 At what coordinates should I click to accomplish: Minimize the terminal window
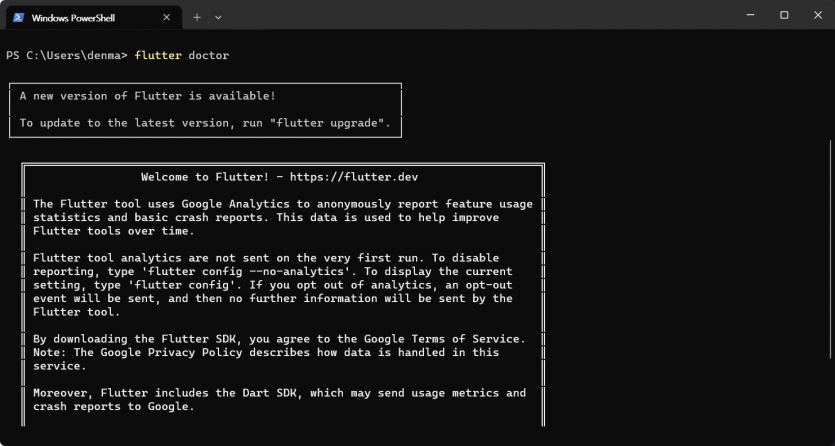tap(750, 15)
